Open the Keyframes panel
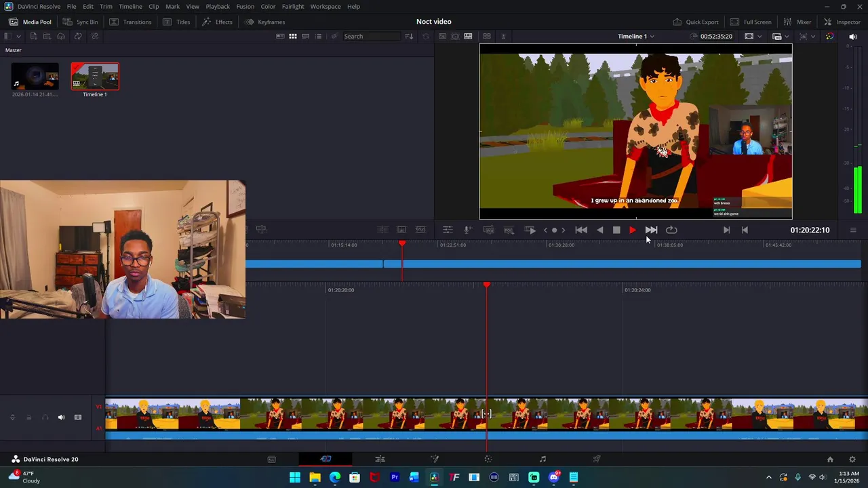This screenshot has width=868, height=488. [x=265, y=22]
